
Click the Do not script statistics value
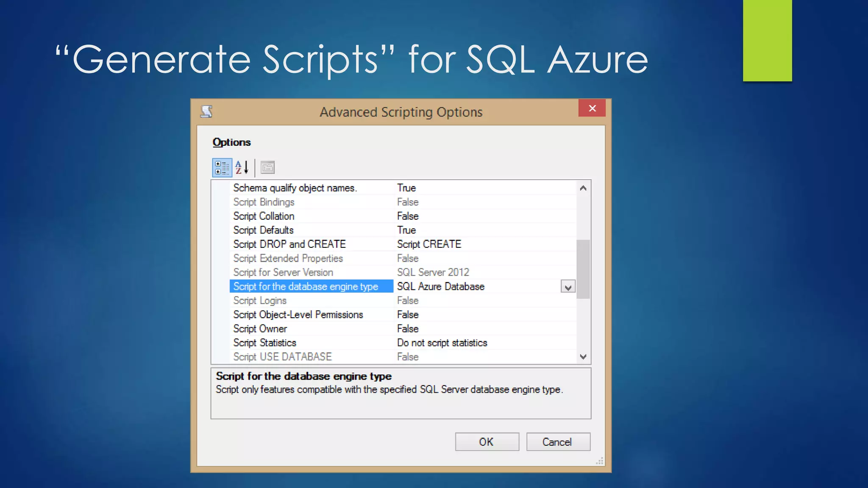442,343
